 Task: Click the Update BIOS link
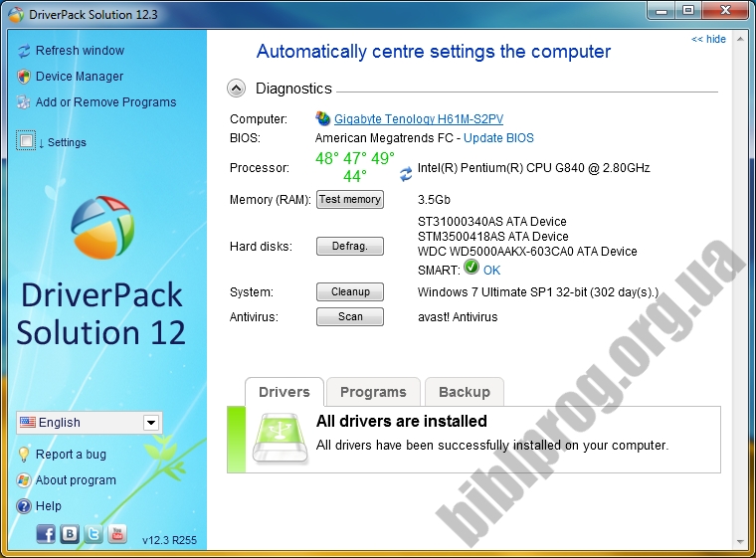coord(498,138)
